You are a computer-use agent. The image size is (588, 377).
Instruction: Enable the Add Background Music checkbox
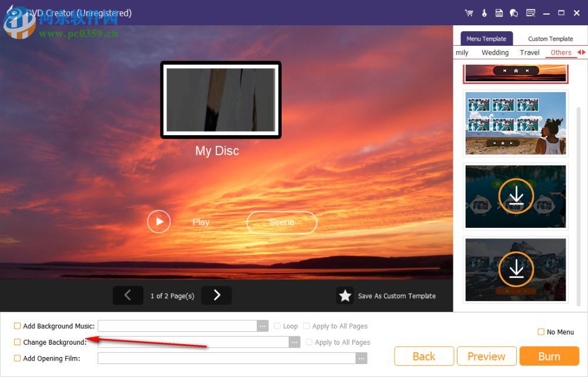tap(17, 326)
